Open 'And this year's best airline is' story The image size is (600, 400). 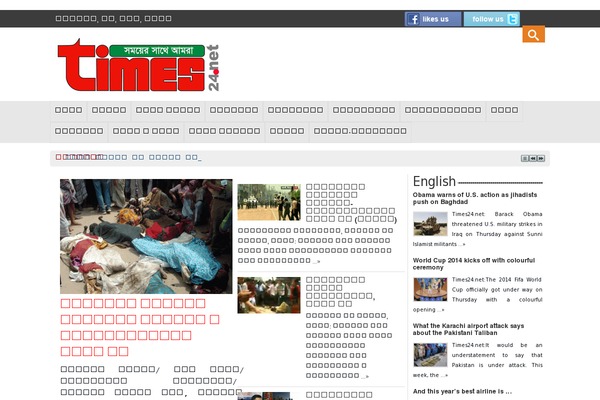[x=462, y=392]
